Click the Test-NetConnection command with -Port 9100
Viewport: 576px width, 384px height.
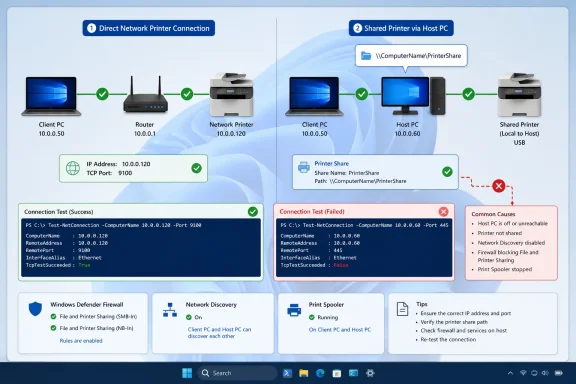point(113,225)
